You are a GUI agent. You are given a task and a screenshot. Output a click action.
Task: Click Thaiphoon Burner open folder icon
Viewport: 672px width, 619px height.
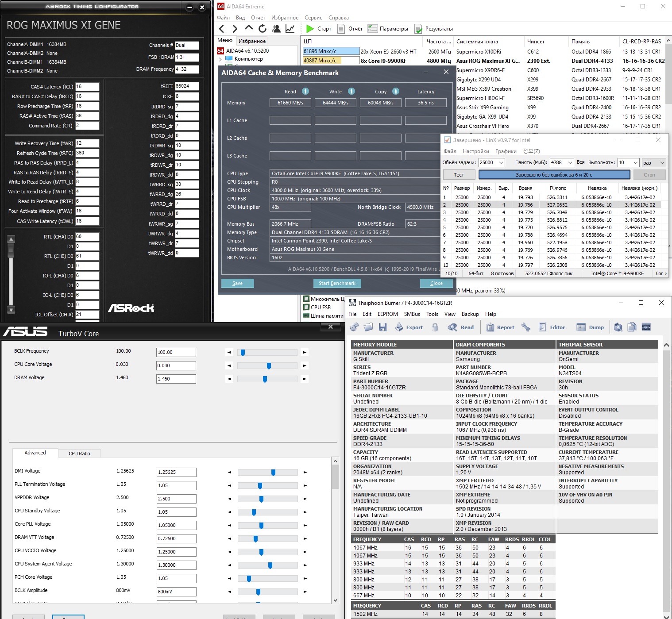(368, 327)
